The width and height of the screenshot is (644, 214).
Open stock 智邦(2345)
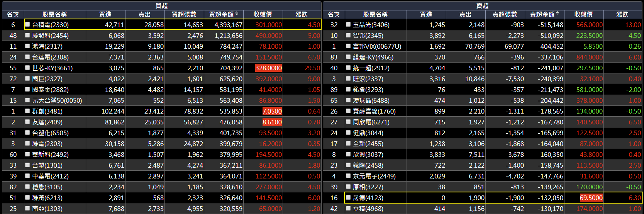368,36
